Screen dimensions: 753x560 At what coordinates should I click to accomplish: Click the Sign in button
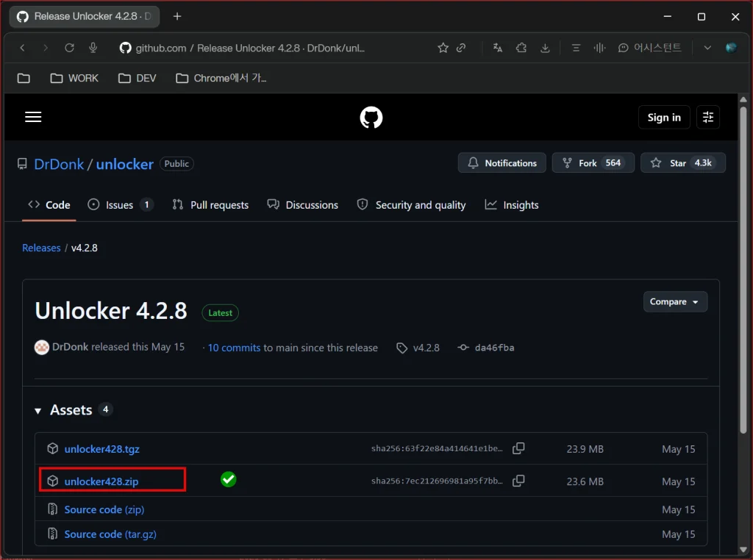[664, 117]
